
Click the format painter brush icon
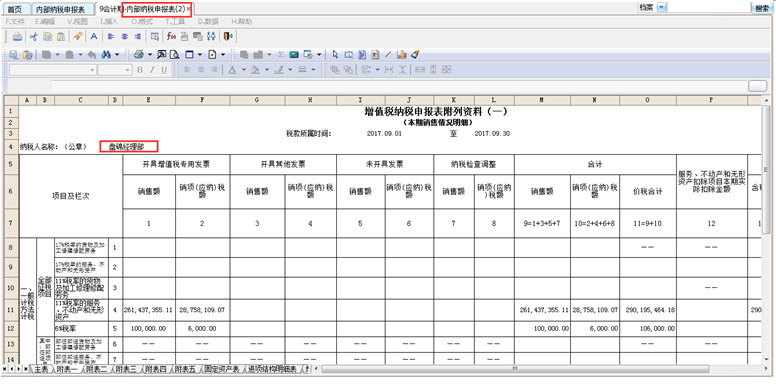click(x=77, y=36)
